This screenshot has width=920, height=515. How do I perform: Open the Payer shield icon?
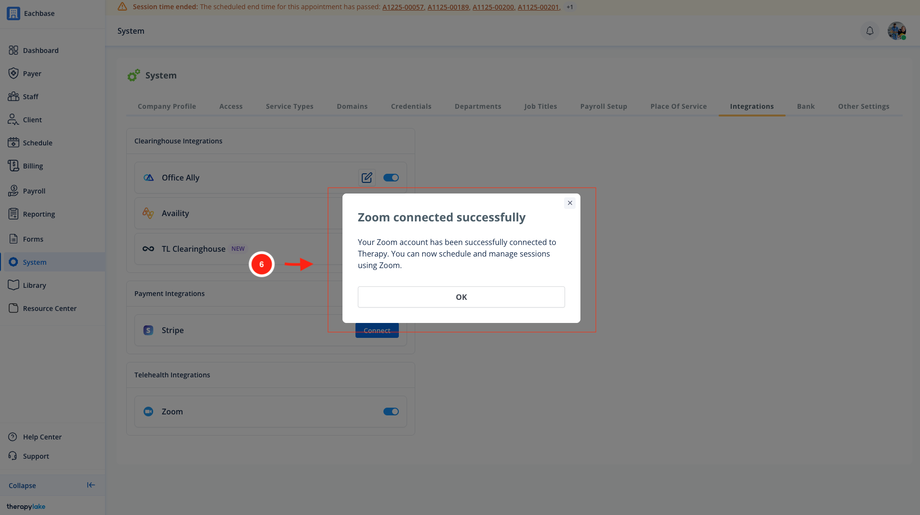pos(13,73)
